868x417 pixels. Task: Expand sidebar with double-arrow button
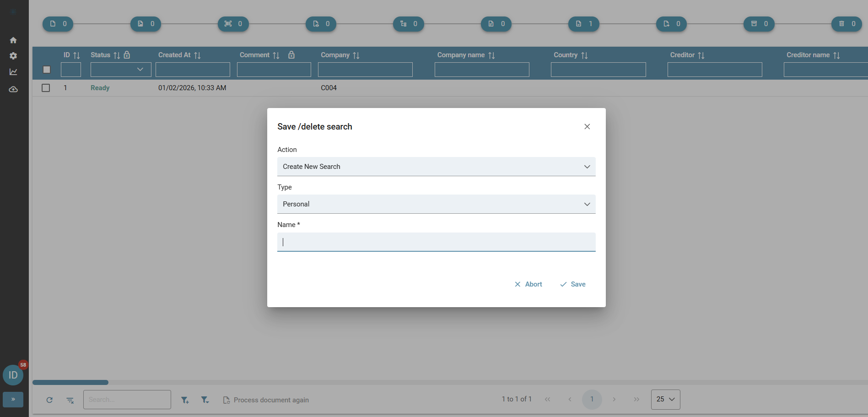click(x=13, y=399)
